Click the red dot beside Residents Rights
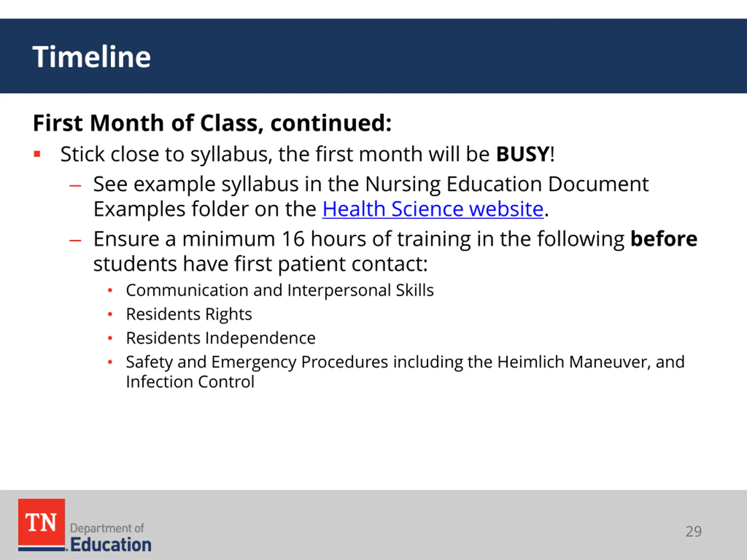Screen dimensions: 747x560 [x=110, y=314]
